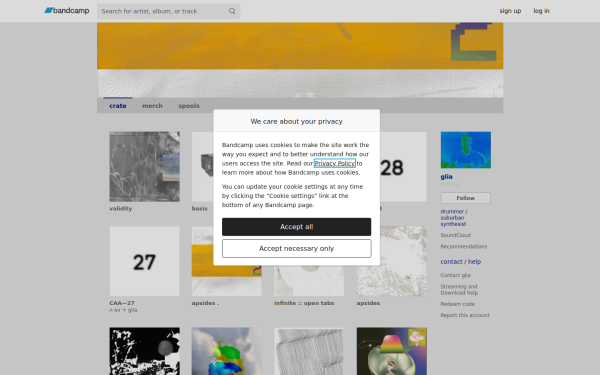This screenshot has width=600, height=375.
Task: Open the Redeem code link
Action: [x=458, y=304]
